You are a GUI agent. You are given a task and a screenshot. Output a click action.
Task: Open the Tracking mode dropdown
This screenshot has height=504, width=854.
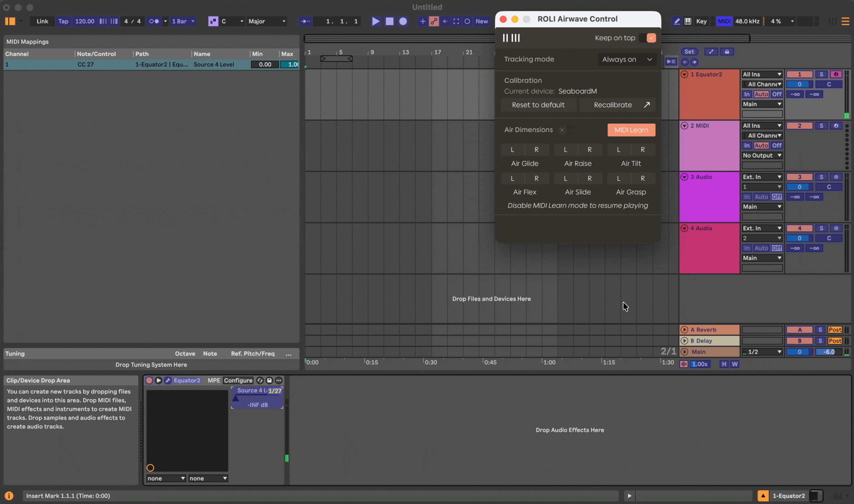pyautogui.click(x=627, y=60)
